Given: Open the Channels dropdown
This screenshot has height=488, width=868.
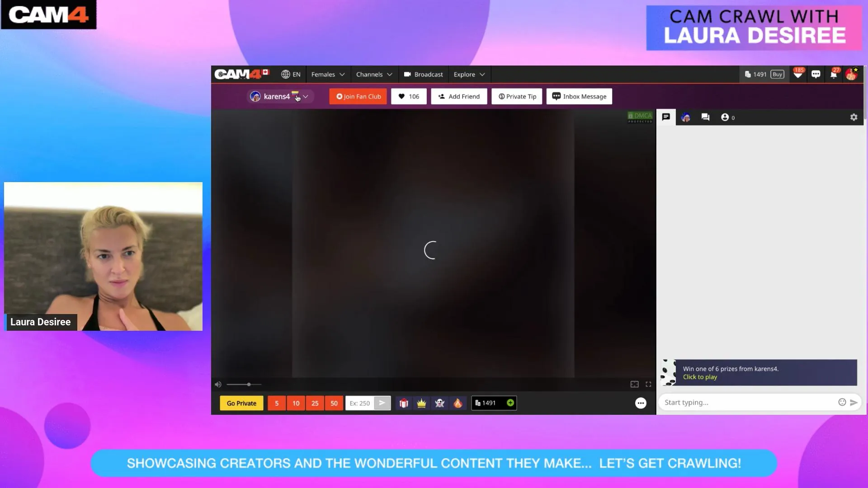Looking at the screenshot, I should point(374,74).
